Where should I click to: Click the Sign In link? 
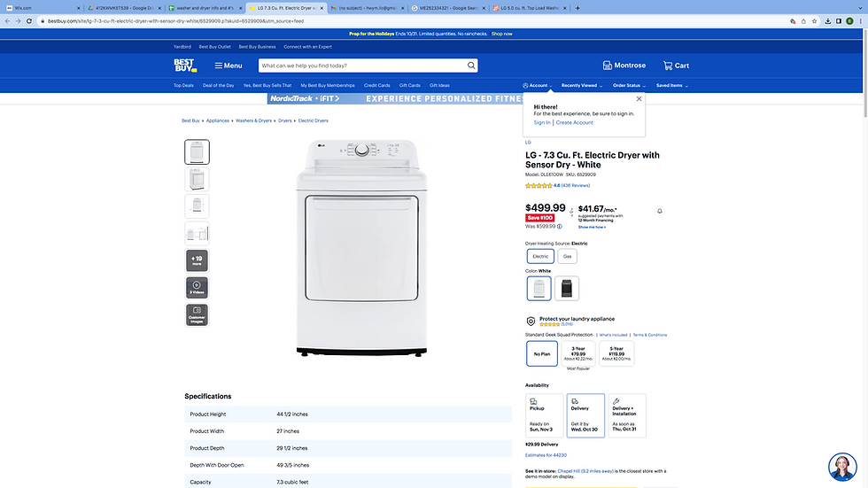[542, 122]
